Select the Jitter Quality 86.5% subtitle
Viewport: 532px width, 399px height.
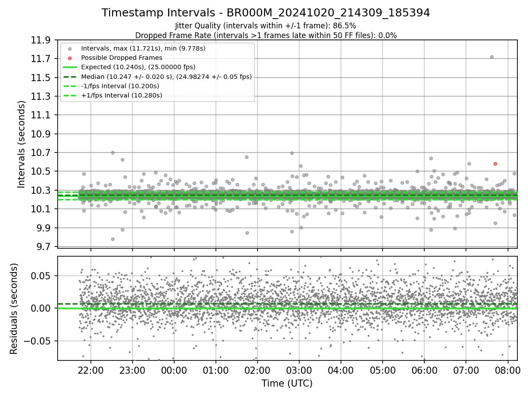(x=266, y=26)
